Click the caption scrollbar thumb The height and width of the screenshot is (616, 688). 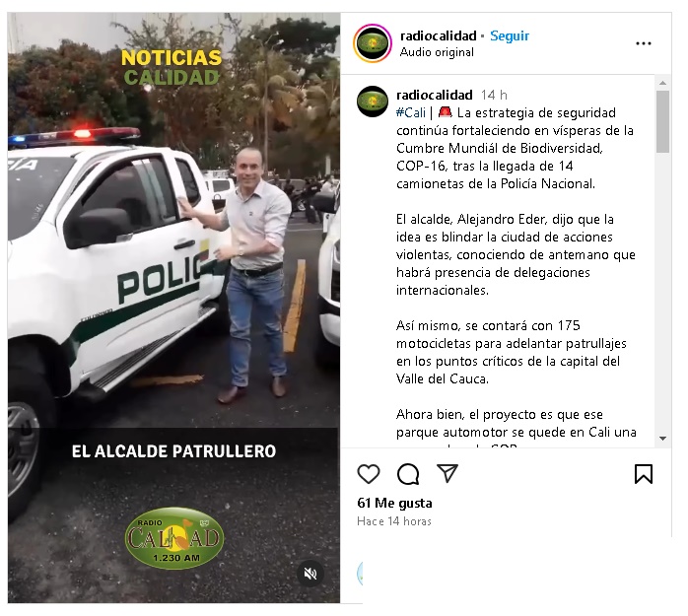(662, 121)
